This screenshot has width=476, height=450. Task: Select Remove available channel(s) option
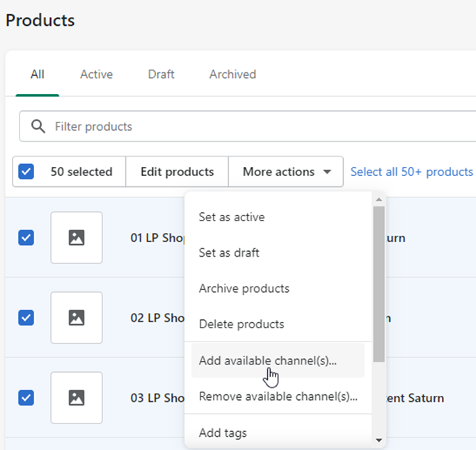point(278,396)
